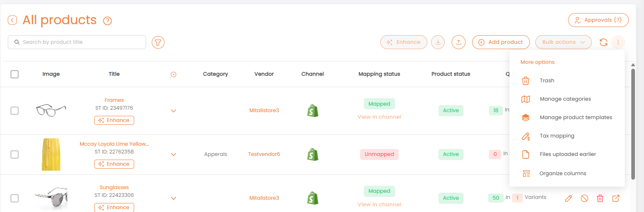Image resolution: width=644 pixels, height=212 pixels.
Task: Refresh the product list
Action: pyautogui.click(x=603, y=42)
